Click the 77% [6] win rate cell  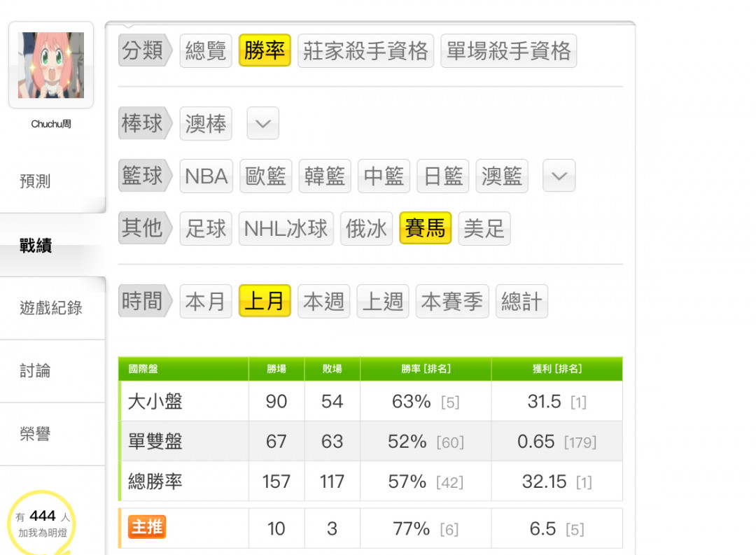pos(426,528)
